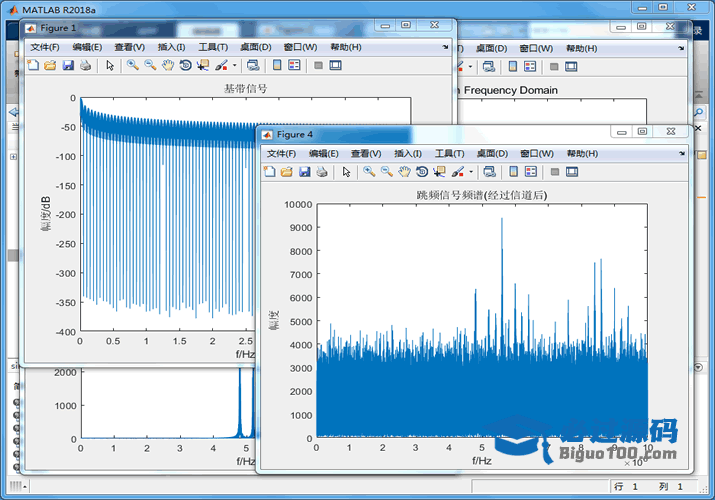Image resolution: width=715 pixels, height=500 pixels.
Task: Select Brush data tool in Figure 1
Action: (221, 65)
